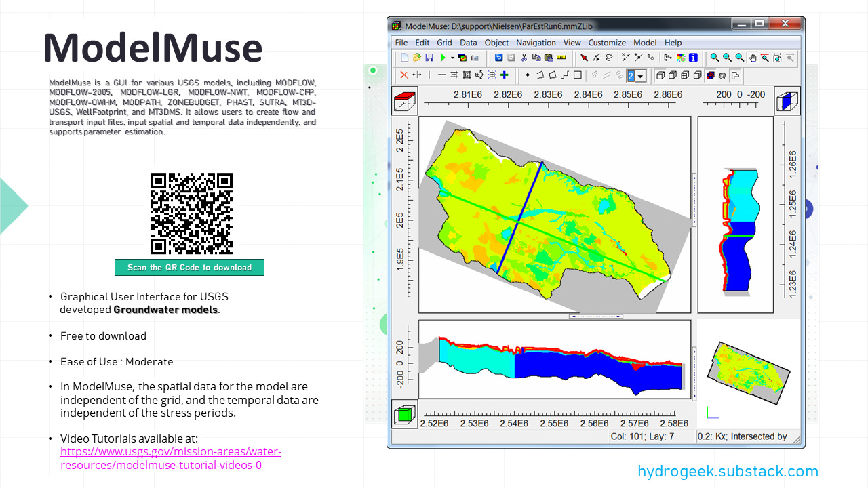Click the New model file icon
The width and height of the screenshot is (868, 488).
(405, 58)
